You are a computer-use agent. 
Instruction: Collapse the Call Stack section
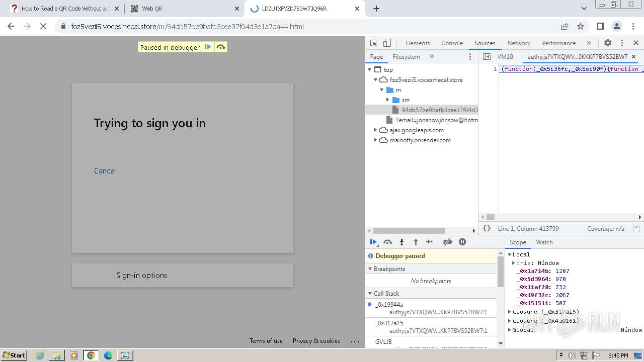point(370,294)
